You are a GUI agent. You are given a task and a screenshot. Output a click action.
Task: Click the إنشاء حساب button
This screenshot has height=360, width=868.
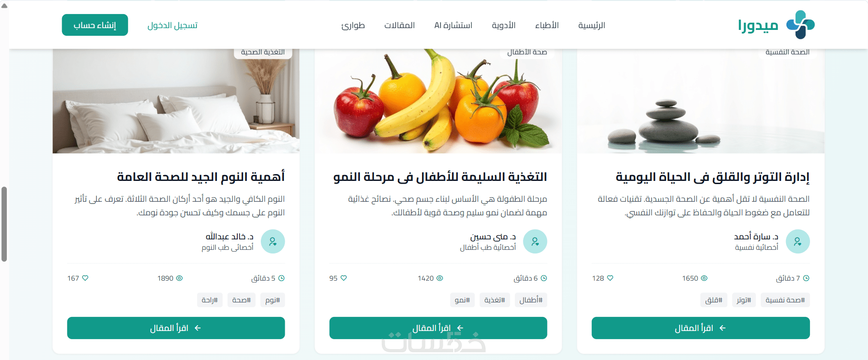(95, 25)
